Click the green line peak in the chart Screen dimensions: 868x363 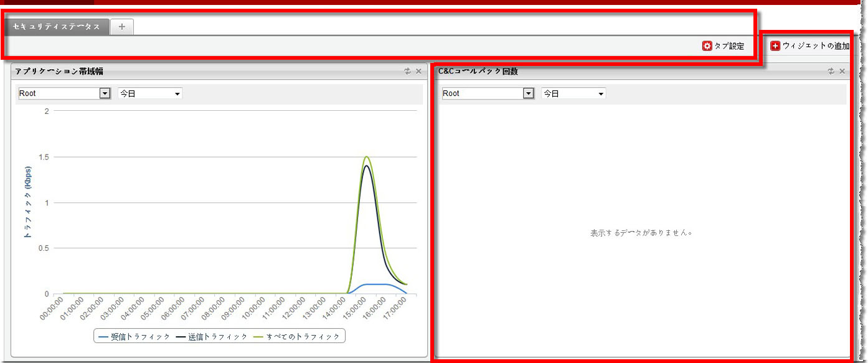click(x=367, y=157)
